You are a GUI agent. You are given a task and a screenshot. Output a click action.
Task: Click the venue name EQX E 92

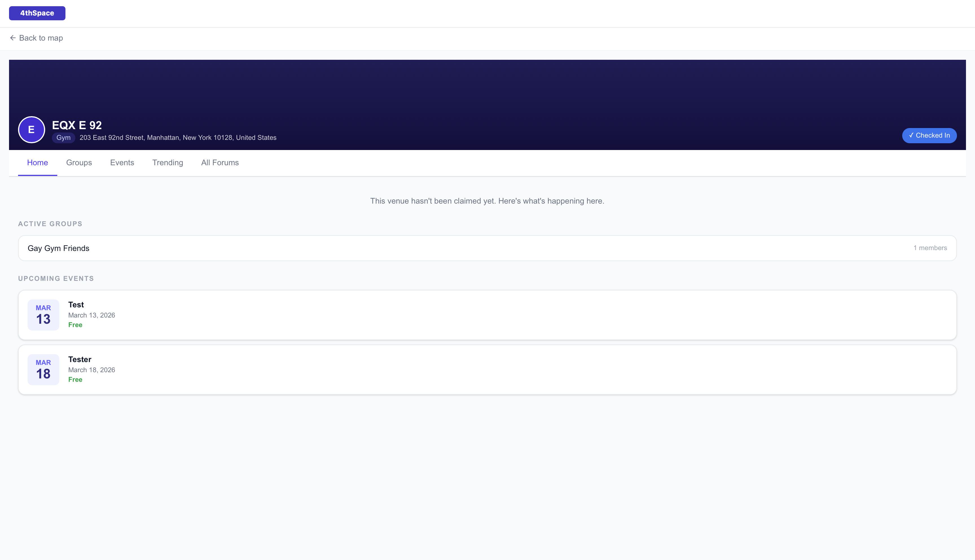(77, 125)
